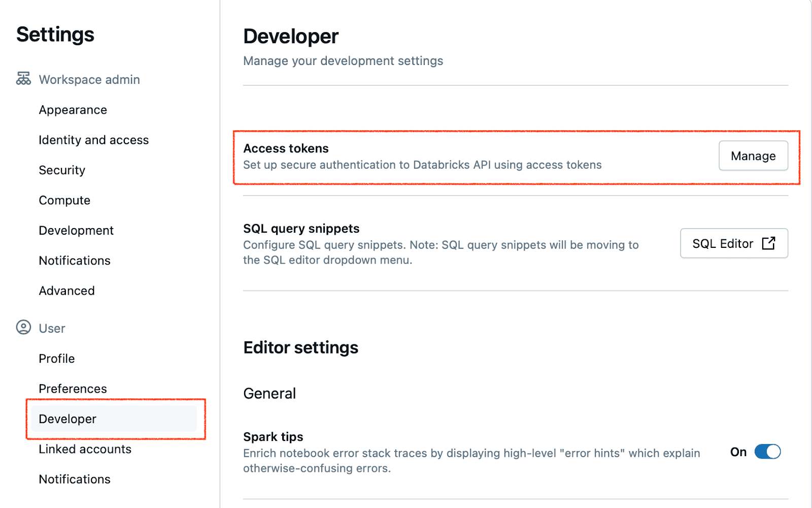The image size is (812, 508).
Task: Click the Access tokens heading
Action: point(286,148)
